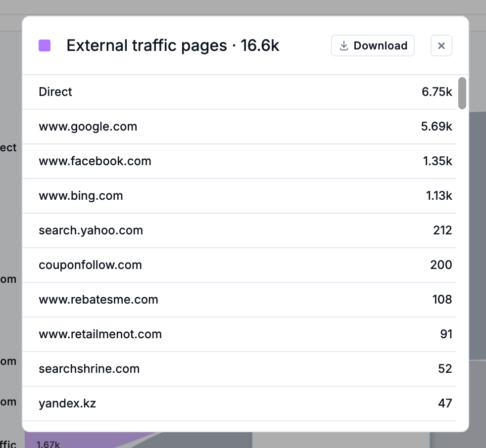Click the 1.67k label on the purple chart

tap(48, 444)
